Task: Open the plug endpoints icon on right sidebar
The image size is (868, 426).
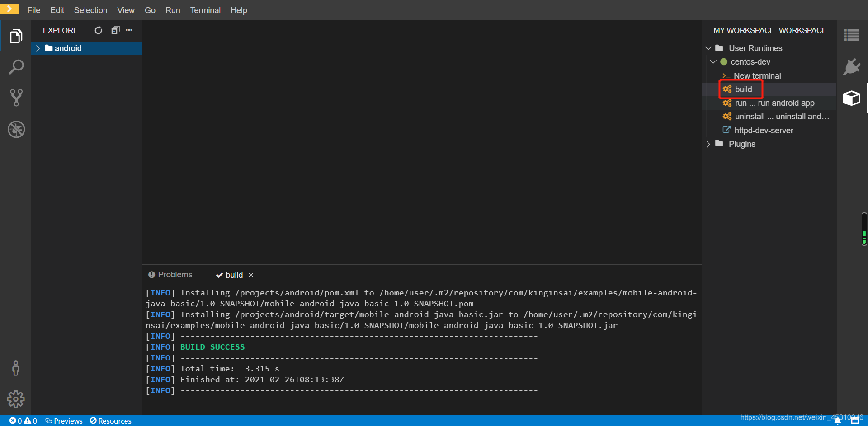Action: pos(852,67)
